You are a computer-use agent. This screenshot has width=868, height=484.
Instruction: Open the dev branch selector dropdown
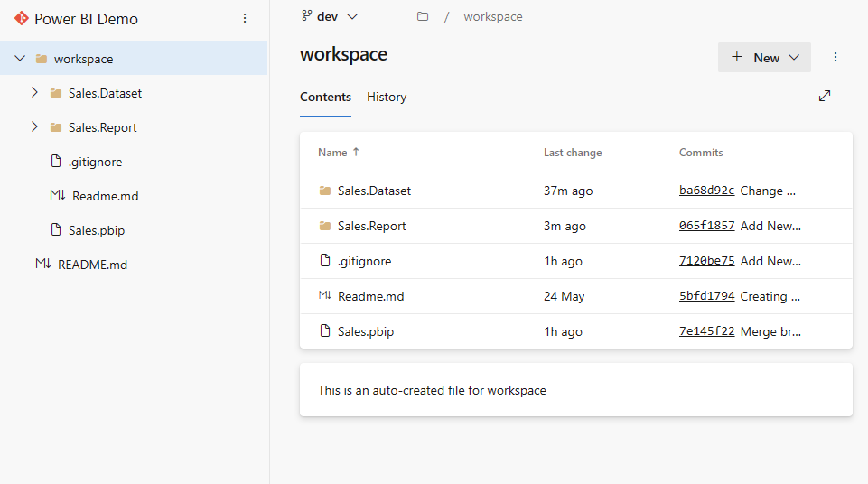tap(330, 16)
